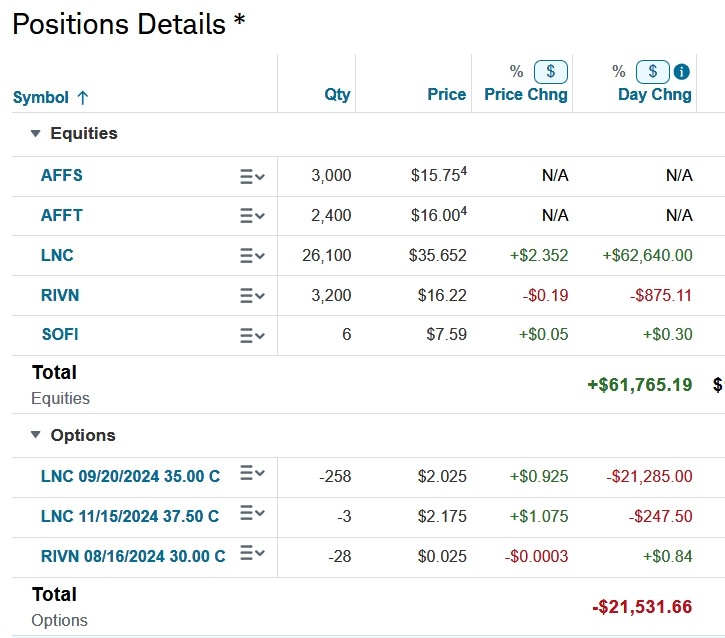The image size is (725, 638).
Task: Sort by the Qty column header
Action: [337, 94]
